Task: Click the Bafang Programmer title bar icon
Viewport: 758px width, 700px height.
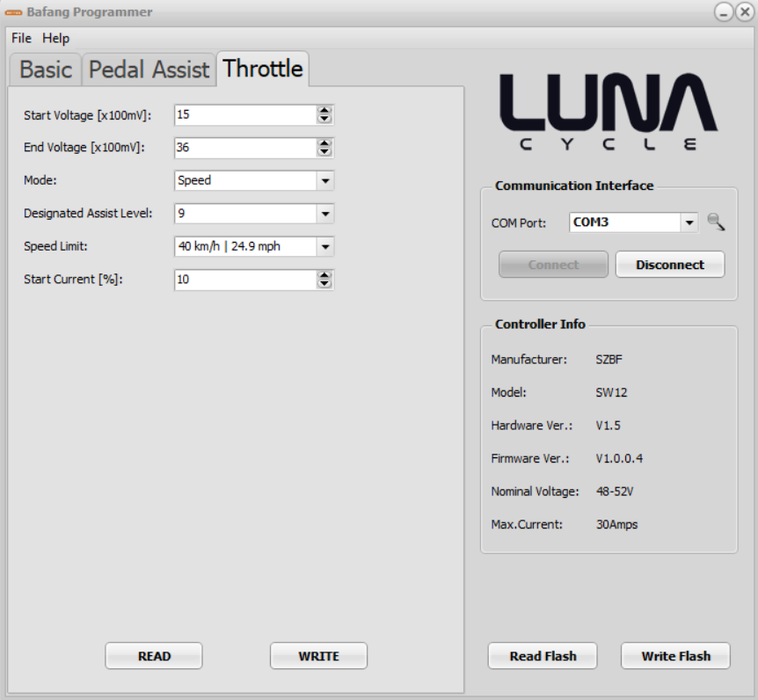Action: (13, 12)
